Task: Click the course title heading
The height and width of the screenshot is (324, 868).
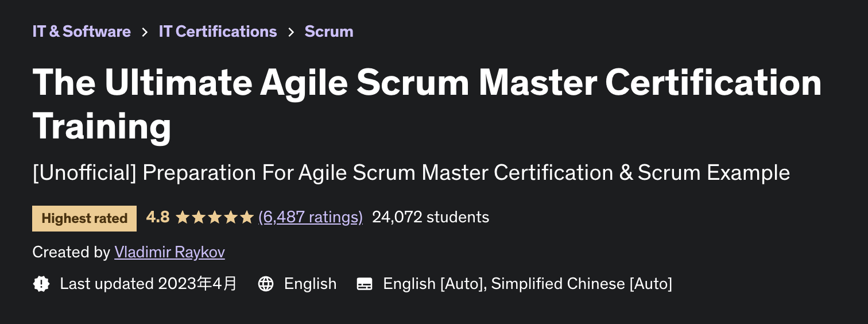Action: (427, 104)
